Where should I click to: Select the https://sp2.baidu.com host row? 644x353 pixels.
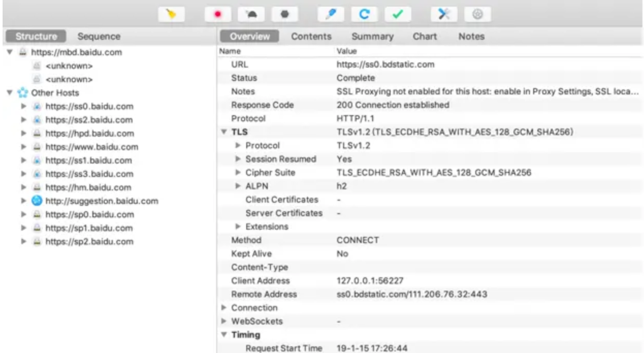(x=89, y=242)
